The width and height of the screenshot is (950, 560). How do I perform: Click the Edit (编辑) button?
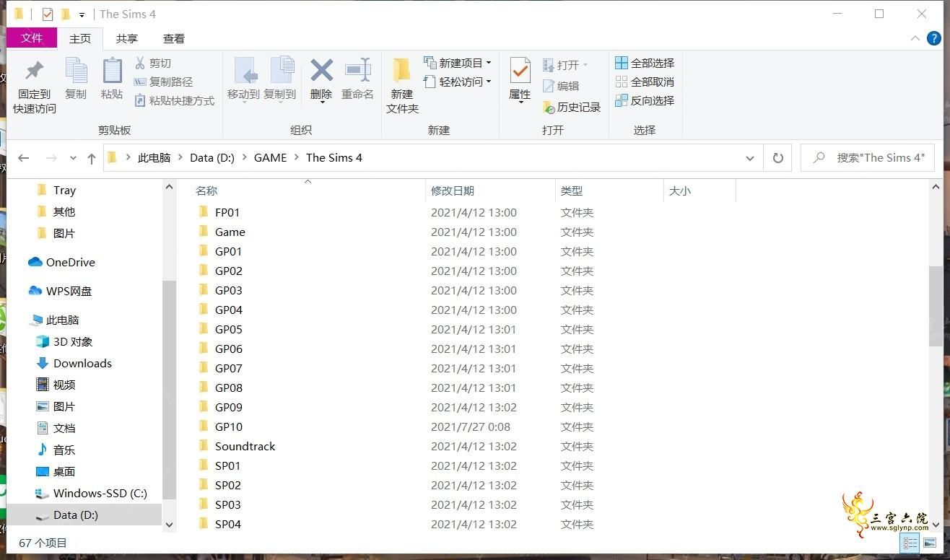(x=561, y=86)
